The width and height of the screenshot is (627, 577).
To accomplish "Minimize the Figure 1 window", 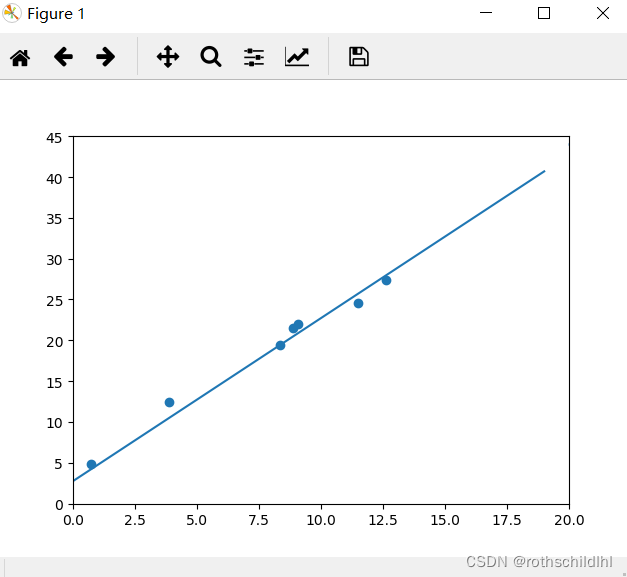I will (x=486, y=13).
